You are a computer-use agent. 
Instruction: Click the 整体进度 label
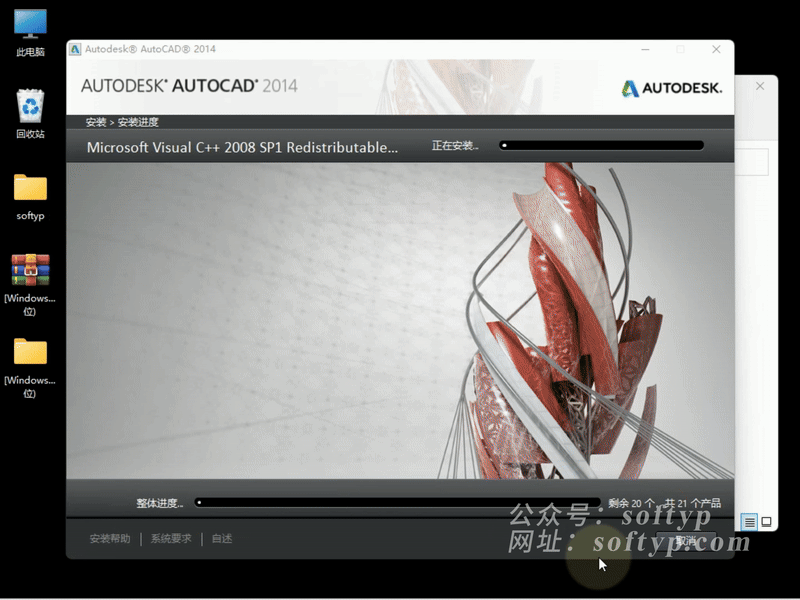point(160,504)
